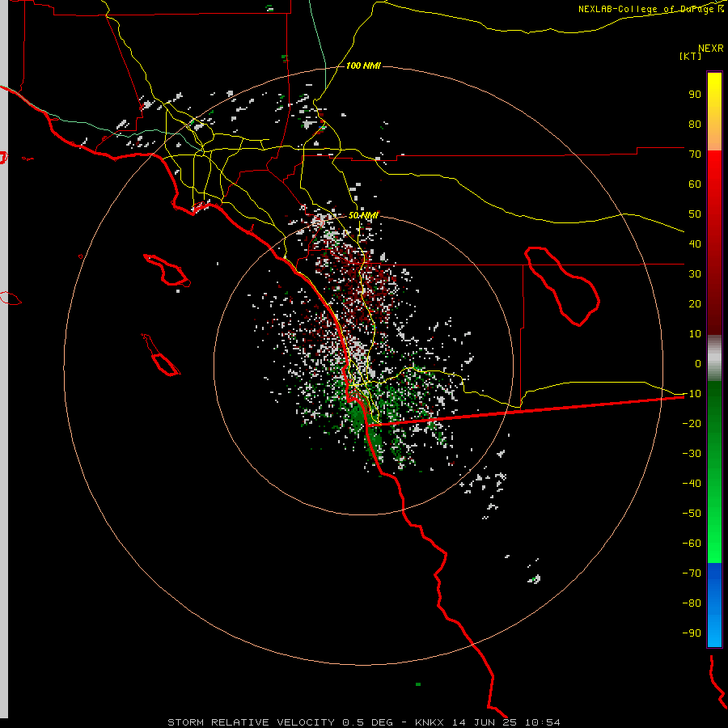Select the -20 value on the velocity scale

[692, 423]
